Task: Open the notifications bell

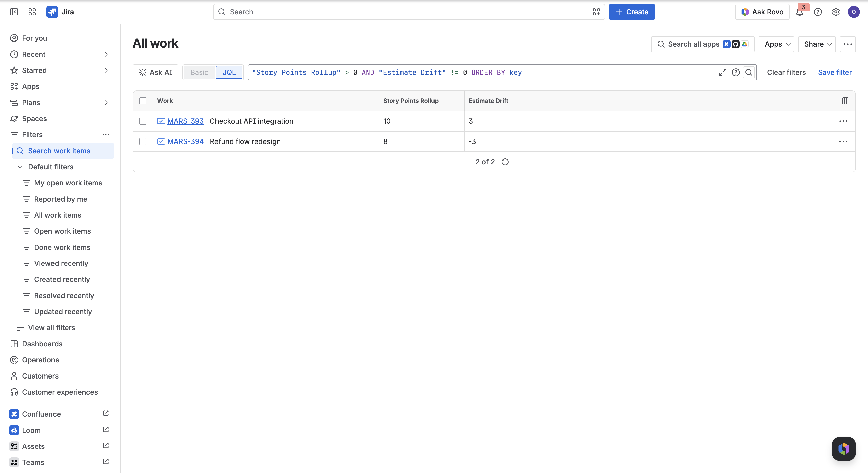Action: click(800, 12)
